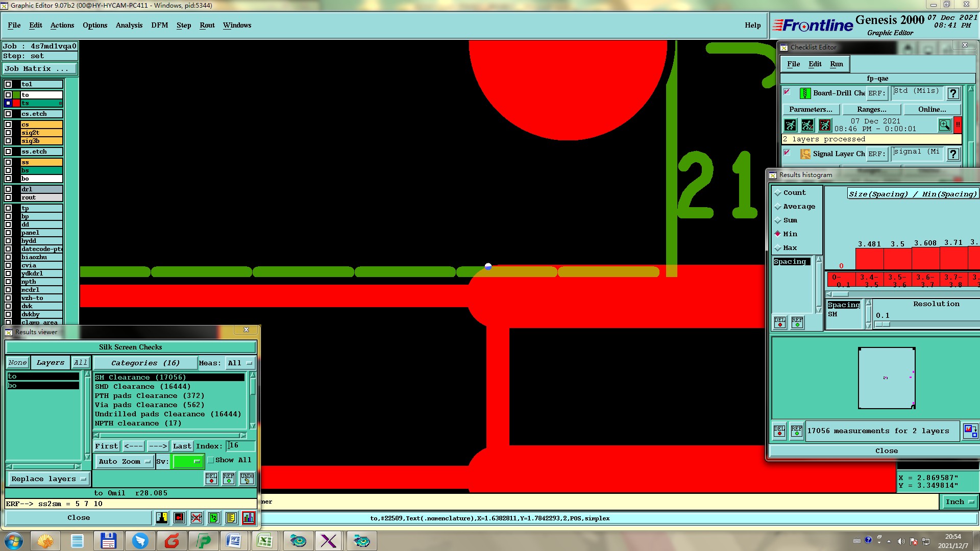980x551 pixels.
Task: Click the first running-man run icon
Action: click(790, 124)
